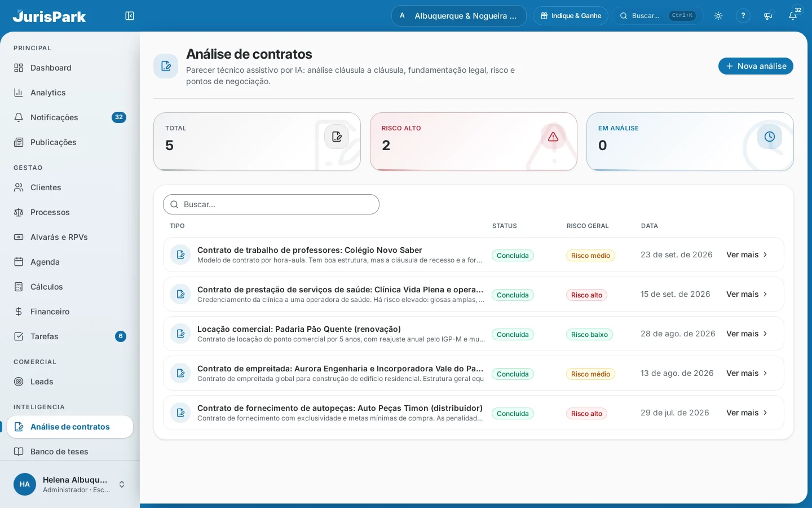Open the megaphone announcements icon
This screenshot has height=508, width=812.
(x=768, y=16)
